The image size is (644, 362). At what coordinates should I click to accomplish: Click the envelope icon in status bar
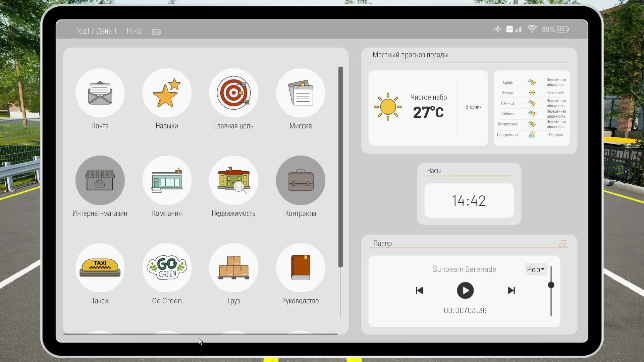[156, 32]
